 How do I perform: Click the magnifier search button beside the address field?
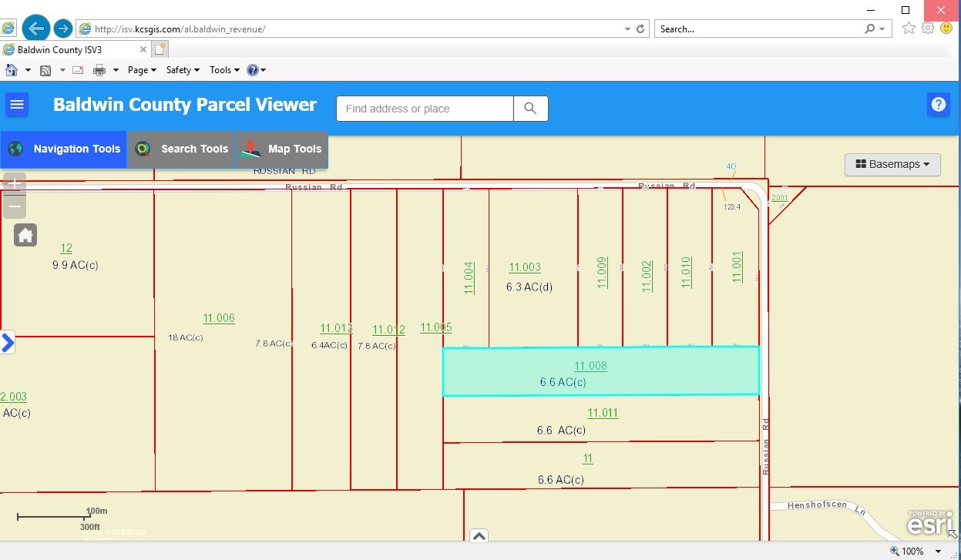coord(530,109)
